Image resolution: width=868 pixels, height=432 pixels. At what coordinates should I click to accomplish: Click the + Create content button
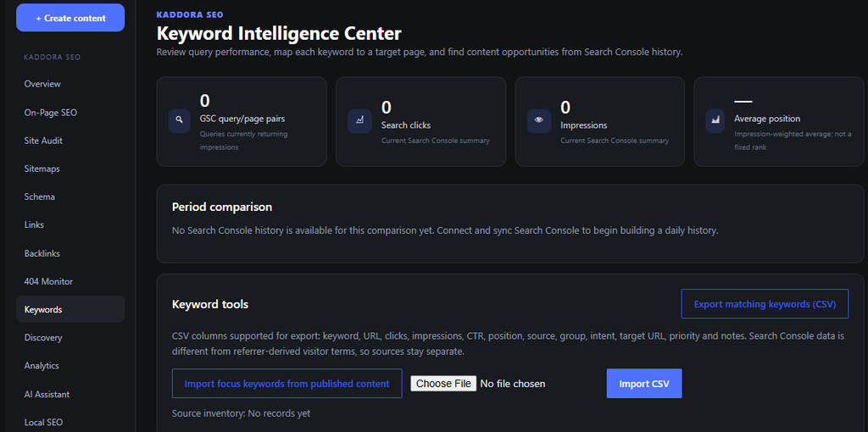[x=70, y=18]
